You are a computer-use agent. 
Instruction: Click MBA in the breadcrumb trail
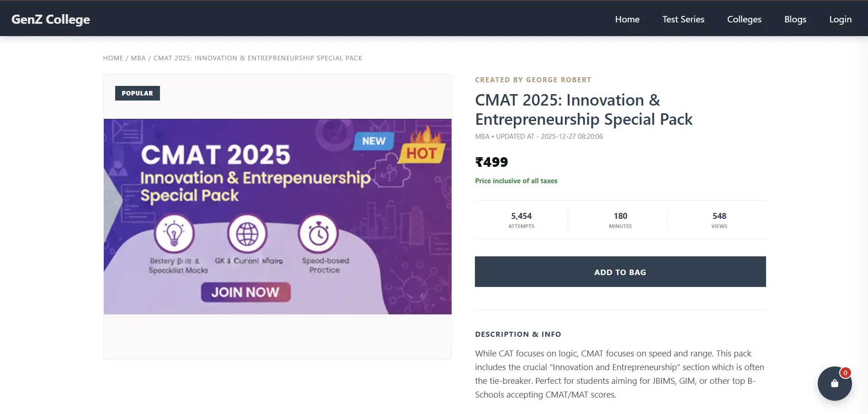pyautogui.click(x=138, y=58)
